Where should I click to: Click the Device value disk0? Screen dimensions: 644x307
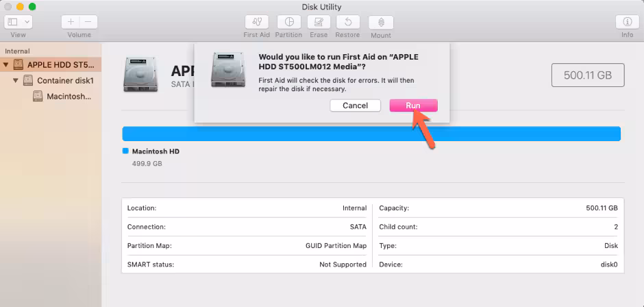[x=610, y=265]
